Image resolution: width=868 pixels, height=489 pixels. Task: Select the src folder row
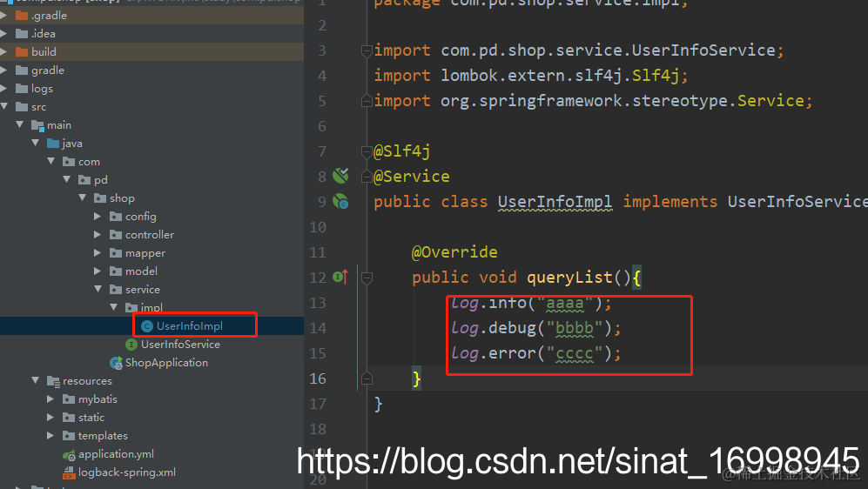coord(151,107)
